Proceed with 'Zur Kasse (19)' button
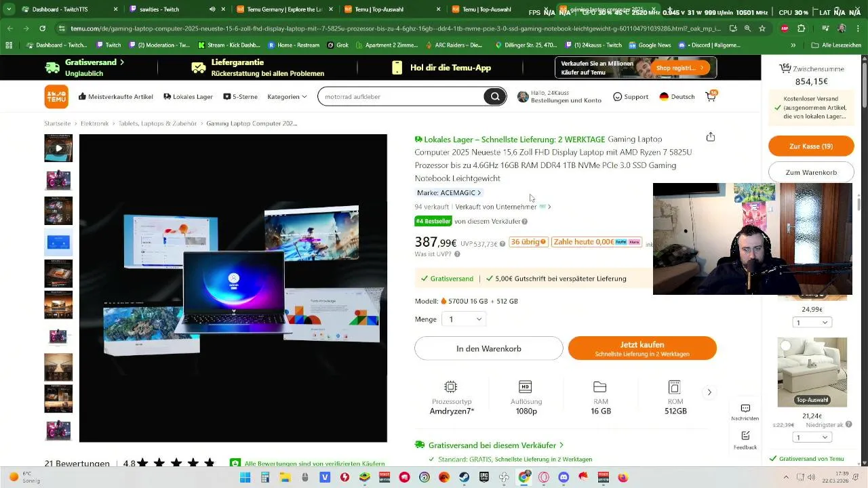 [x=811, y=146]
